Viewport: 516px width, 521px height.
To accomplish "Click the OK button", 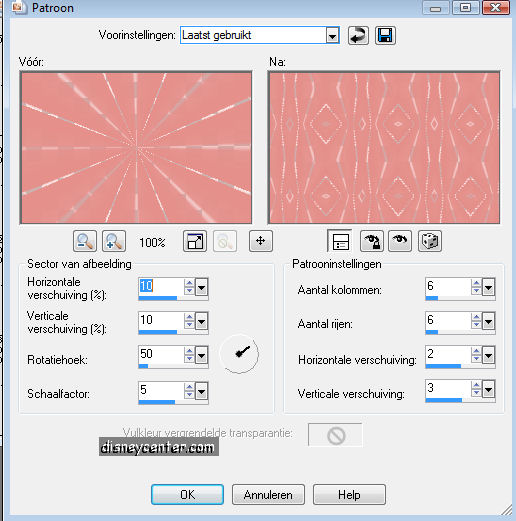I will click(187, 495).
